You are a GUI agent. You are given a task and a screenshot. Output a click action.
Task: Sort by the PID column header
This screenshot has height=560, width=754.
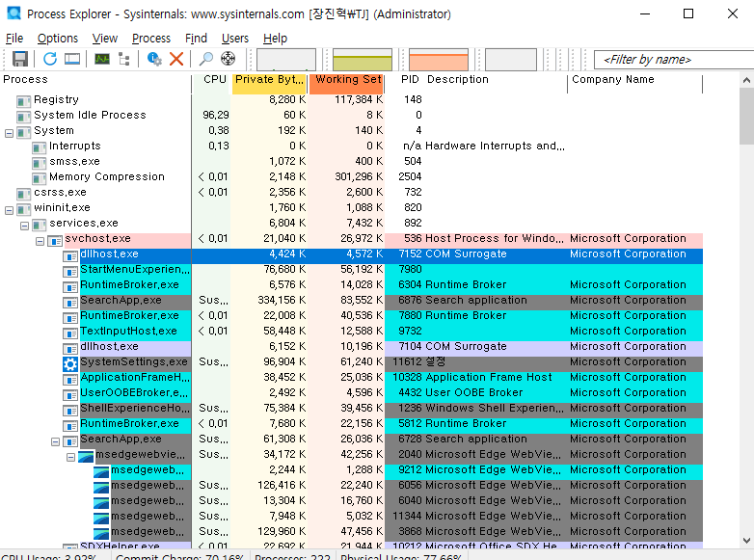tap(405, 79)
